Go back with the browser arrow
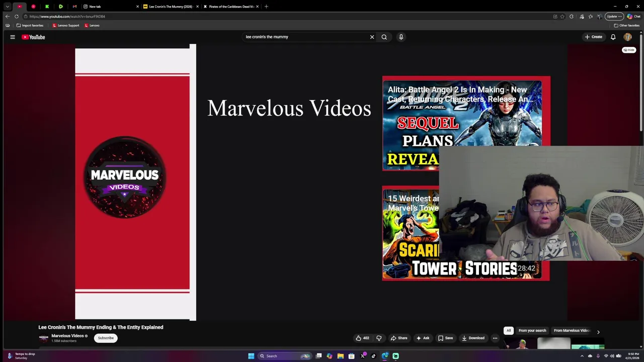 [7, 16]
